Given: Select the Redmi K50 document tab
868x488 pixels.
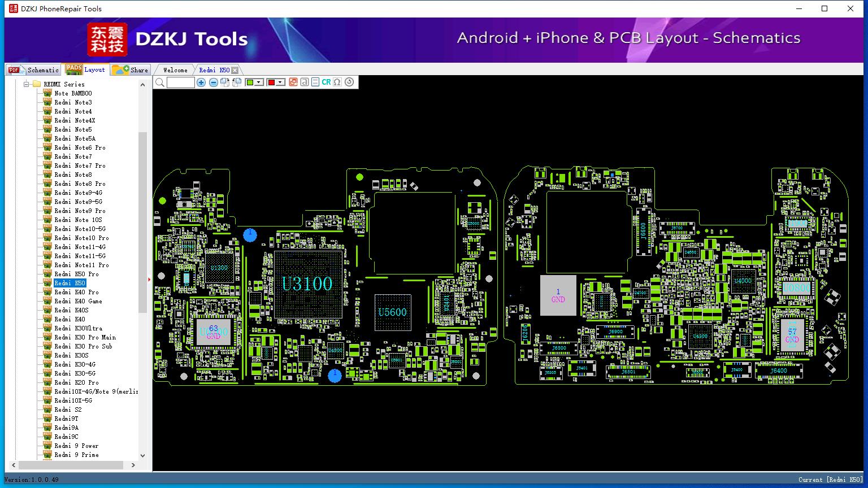Looking at the screenshot, I should pyautogui.click(x=214, y=70).
